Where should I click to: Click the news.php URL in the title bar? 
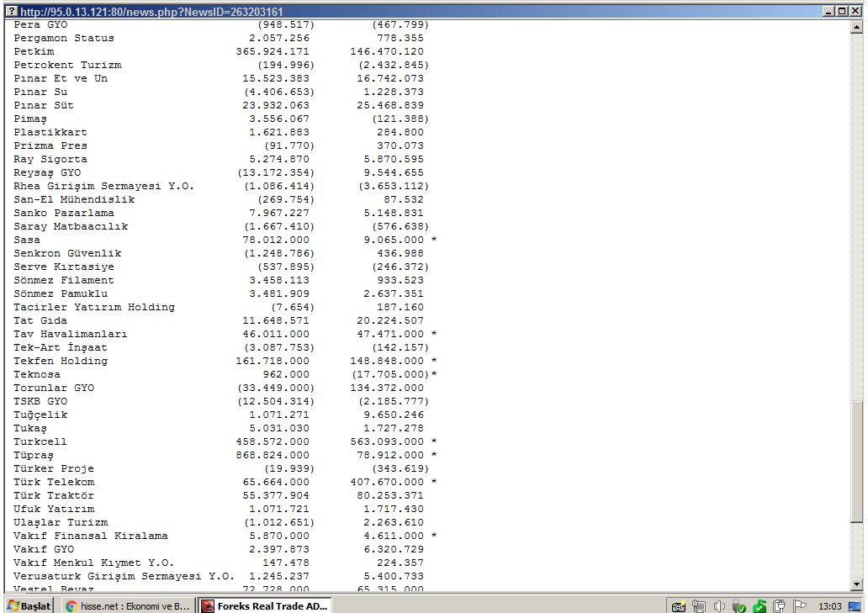tap(151, 12)
